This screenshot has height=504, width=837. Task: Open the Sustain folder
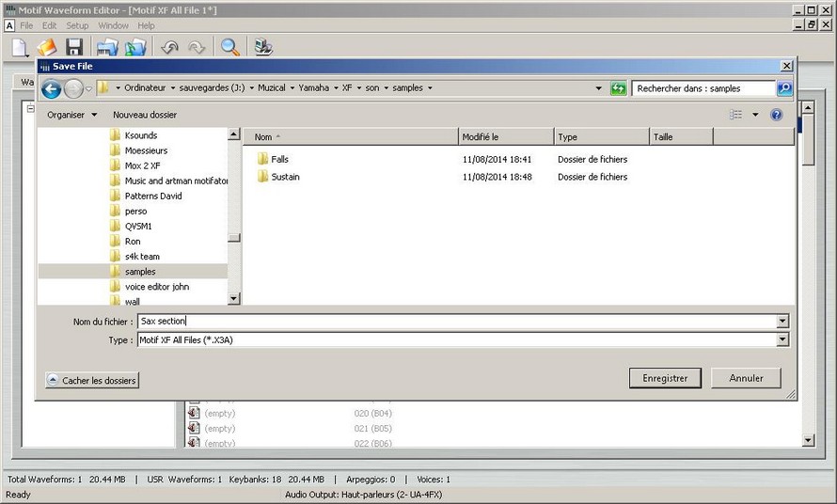tap(285, 177)
